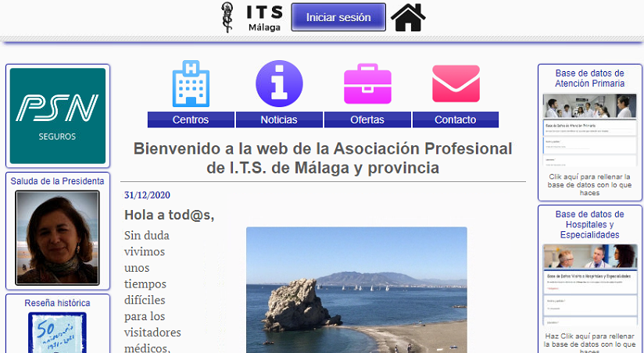Open Base de datos de Atención Primaria
Viewport: 644px width, 353px height.
[590, 77]
